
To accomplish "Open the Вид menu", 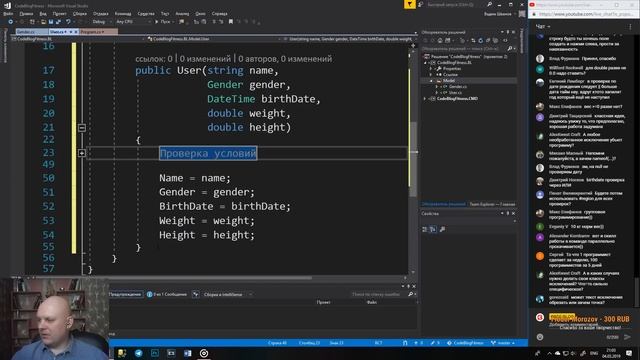I will point(43,14).
